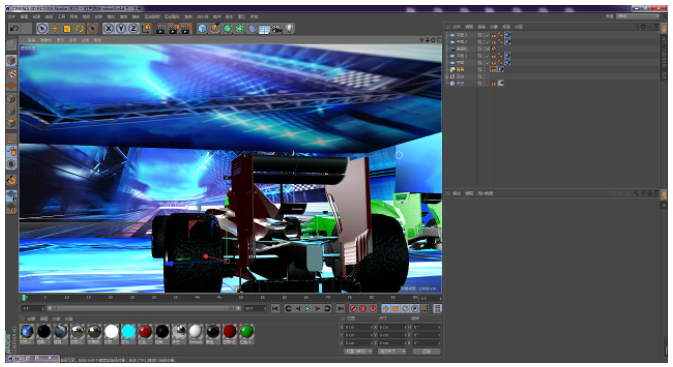
Task: Click the home icon in Object Manager
Action: click(x=643, y=27)
